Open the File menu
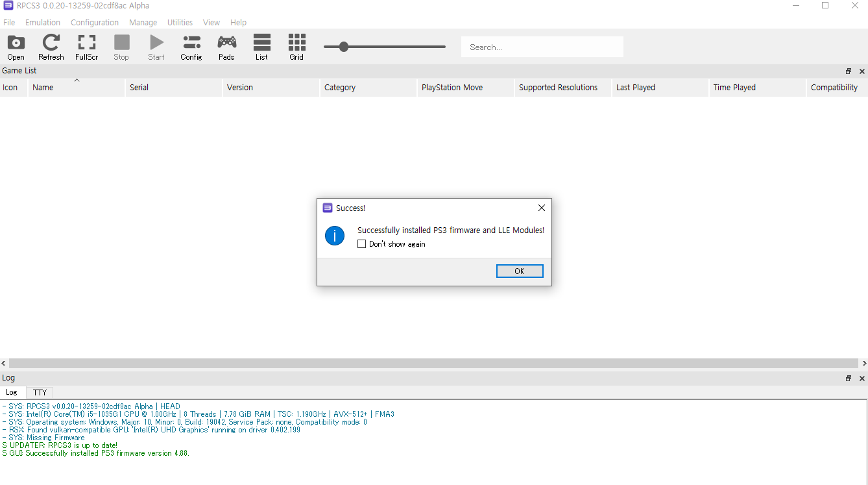The width and height of the screenshot is (868, 485). (x=9, y=22)
